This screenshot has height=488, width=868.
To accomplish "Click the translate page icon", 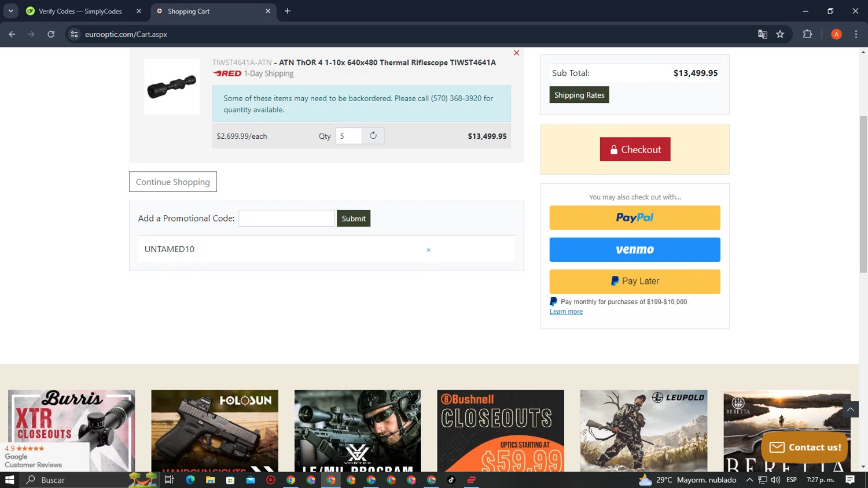I will coord(762,34).
